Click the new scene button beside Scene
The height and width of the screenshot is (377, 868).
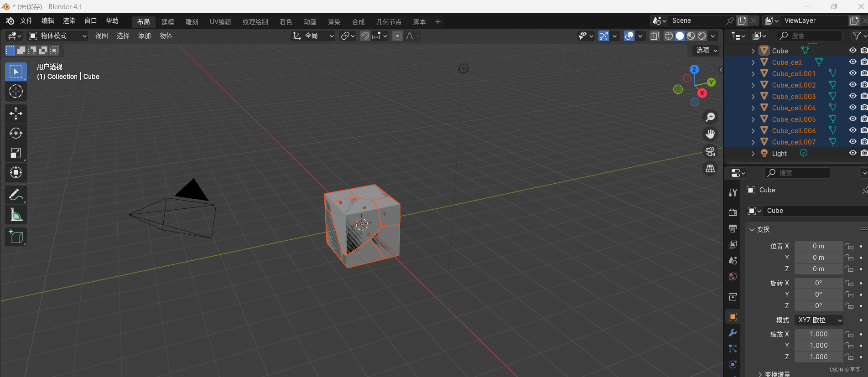743,21
